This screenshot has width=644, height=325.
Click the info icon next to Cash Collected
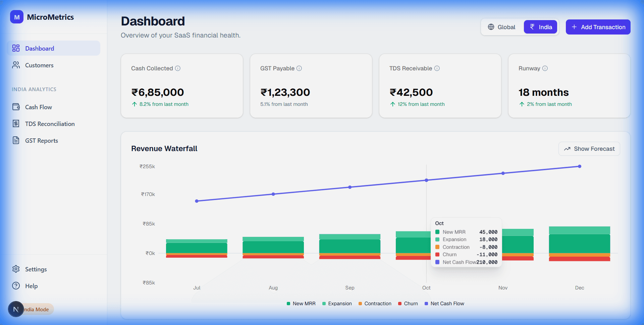click(178, 68)
